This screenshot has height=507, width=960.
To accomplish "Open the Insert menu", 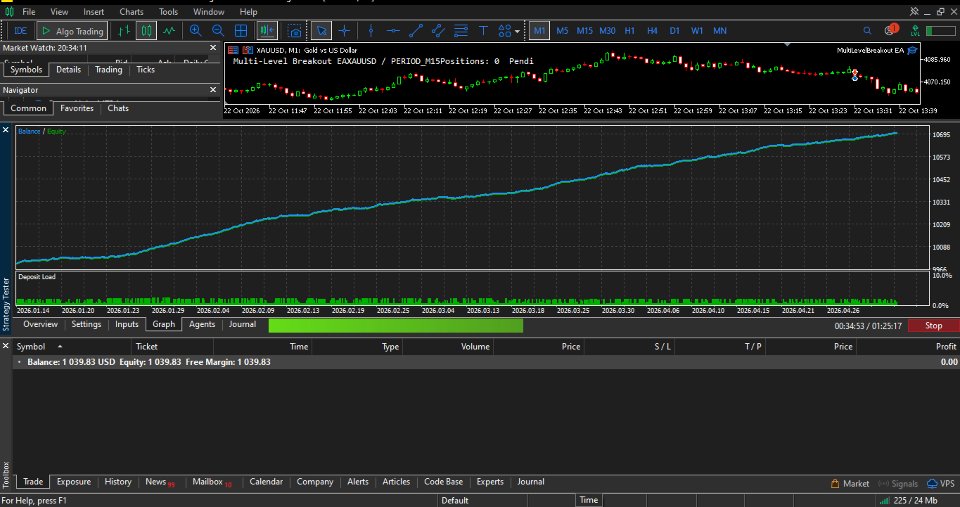I will 94,12.
